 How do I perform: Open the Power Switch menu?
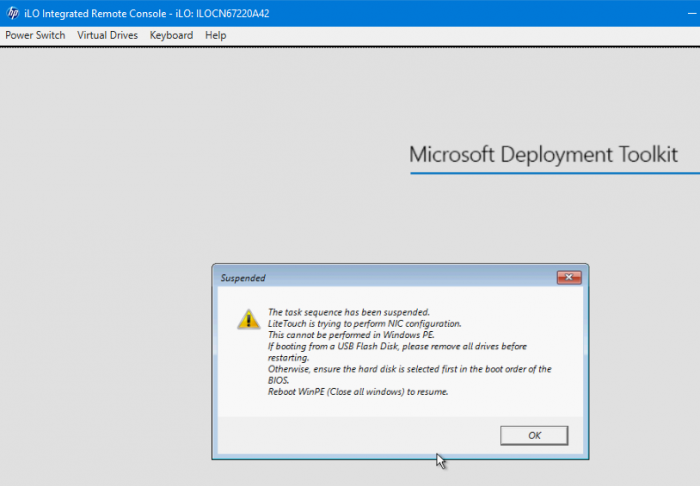[35, 35]
